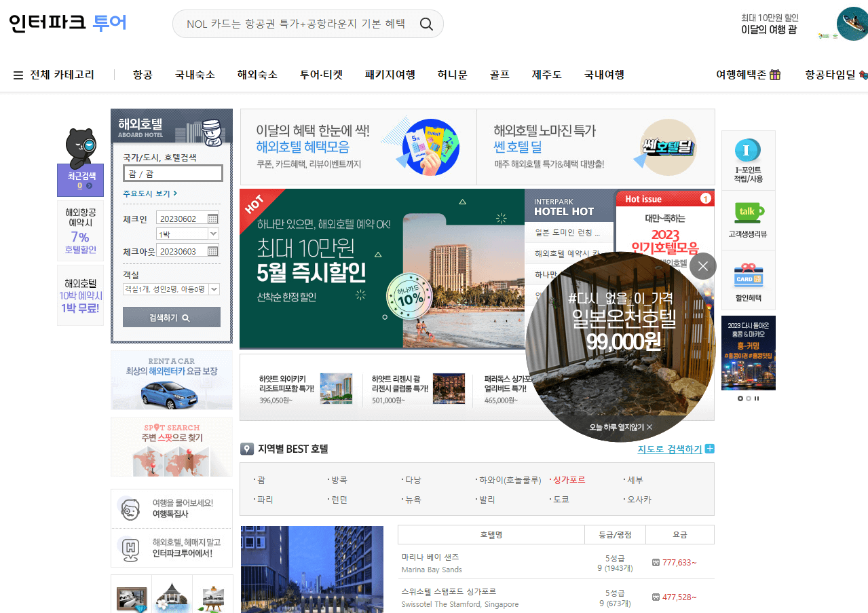Screen dimensions: 868x613
Task: Select 하와이(호놀룰루) region
Action: tap(509, 480)
